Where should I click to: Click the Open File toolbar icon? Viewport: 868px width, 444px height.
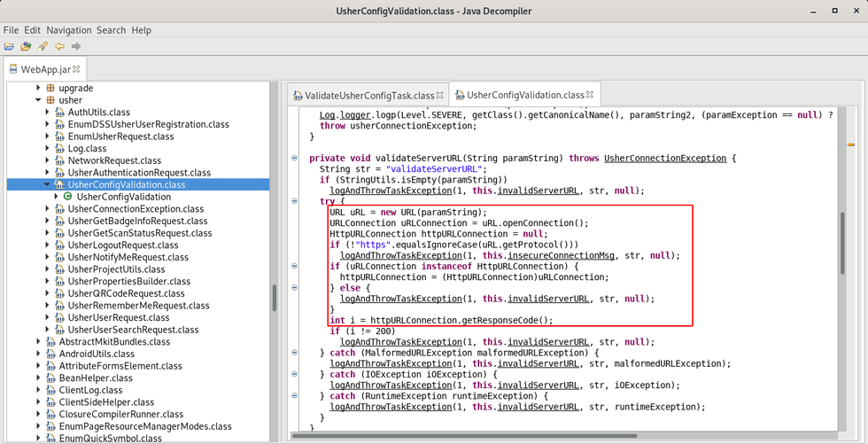(9, 46)
